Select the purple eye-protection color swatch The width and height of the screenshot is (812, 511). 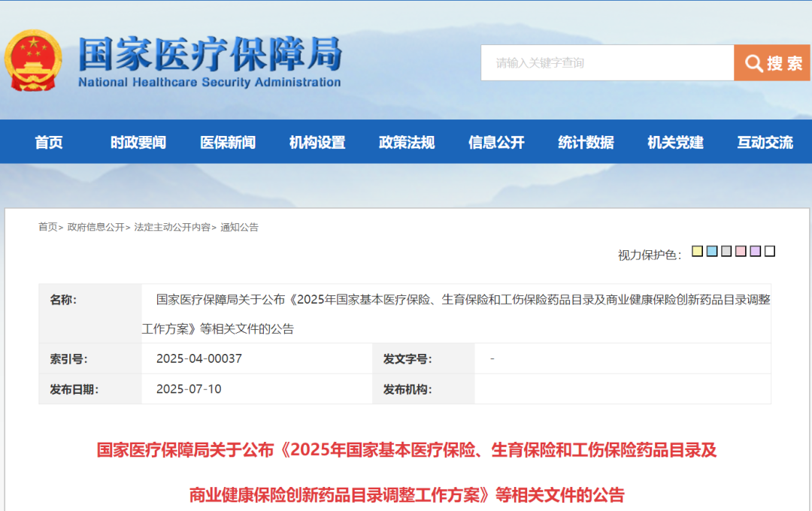click(756, 251)
